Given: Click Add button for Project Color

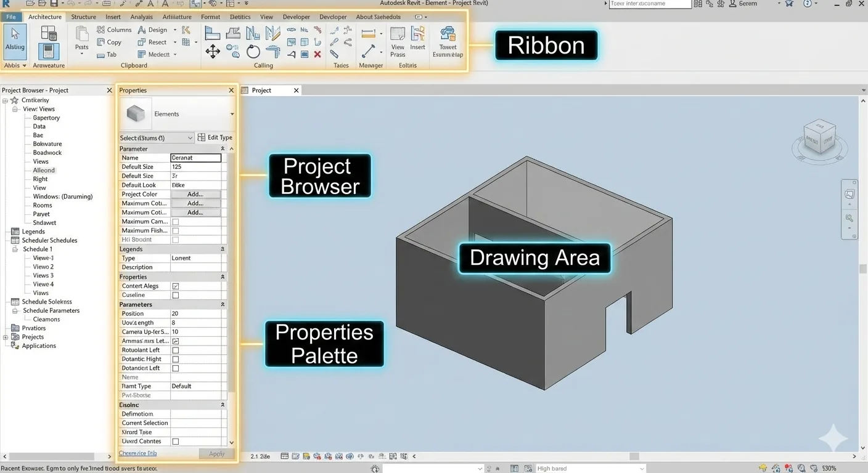Looking at the screenshot, I should pyautogui.click(x=195, y=195).
